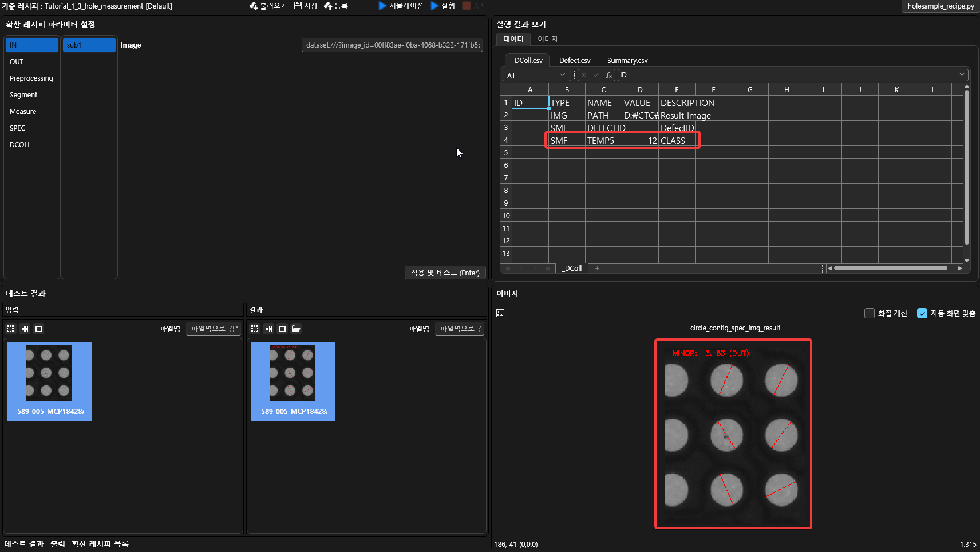Click the fx insert function icon
980x552 pixels.
click(x=608, y=75)
